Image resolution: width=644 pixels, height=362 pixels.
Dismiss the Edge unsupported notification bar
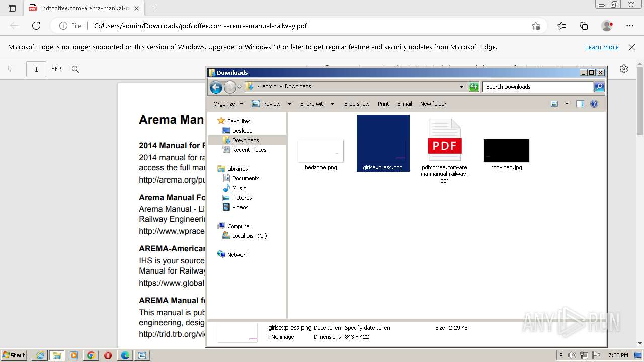(632, 47)
